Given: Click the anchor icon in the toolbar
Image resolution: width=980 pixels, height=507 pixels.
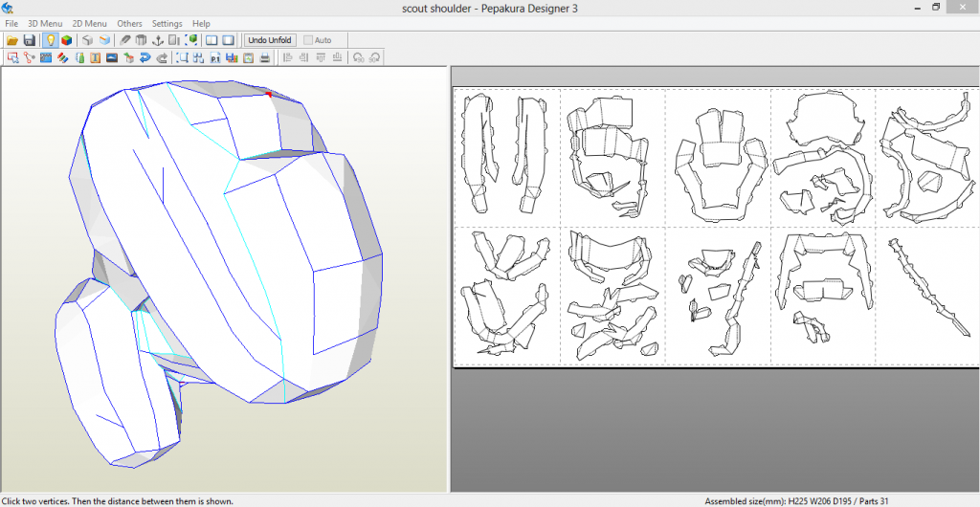Looking at the screenshot, I should pos(158,40).
